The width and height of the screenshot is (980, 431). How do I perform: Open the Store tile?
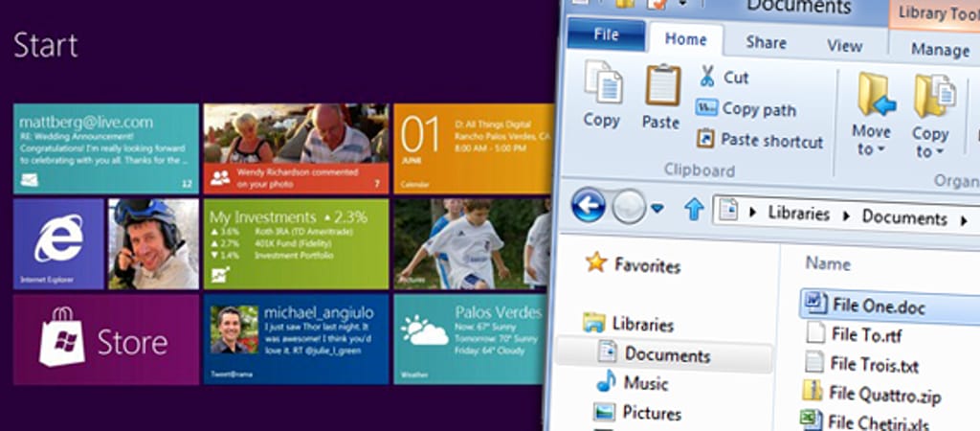[105, 340]
